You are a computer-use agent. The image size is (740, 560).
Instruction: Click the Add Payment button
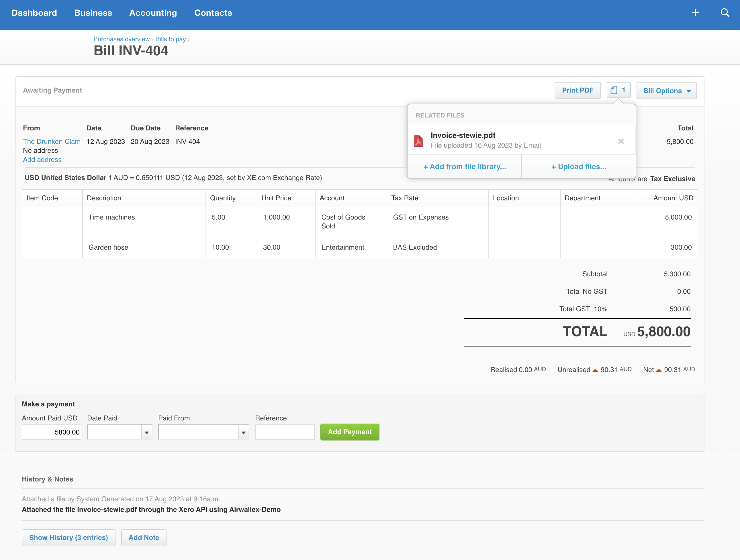(x=350, y=432)
